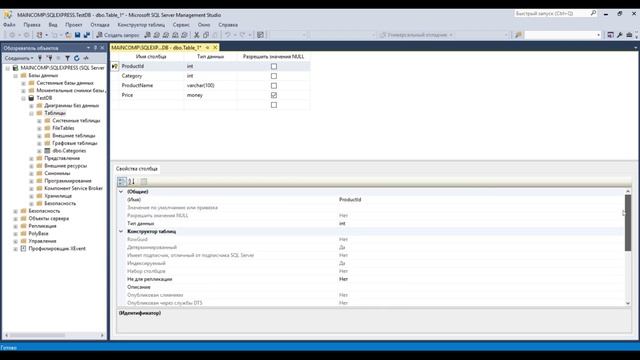640x360 pixels.
Task: Click varchar(100) data type cell
Action: click(210, 86)
